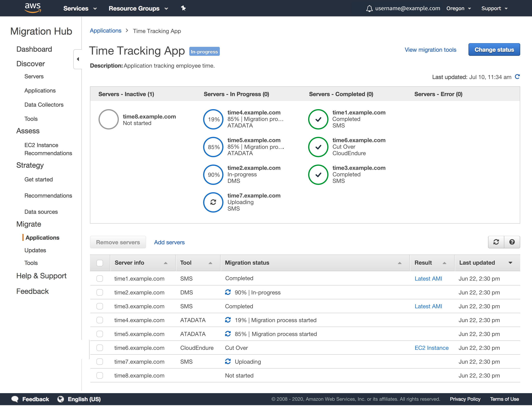Check the time7.example.com row checkbox
This screenshot has height=406, width=532.
click(100, 362)
